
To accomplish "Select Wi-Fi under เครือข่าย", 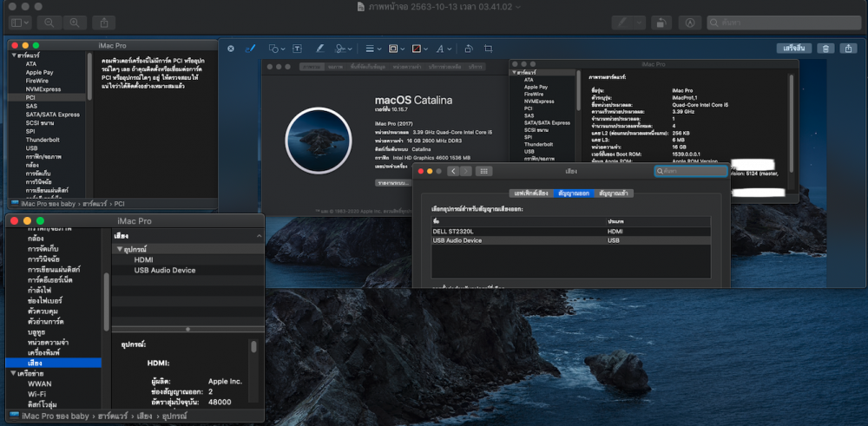I will [x=37, y=394].
